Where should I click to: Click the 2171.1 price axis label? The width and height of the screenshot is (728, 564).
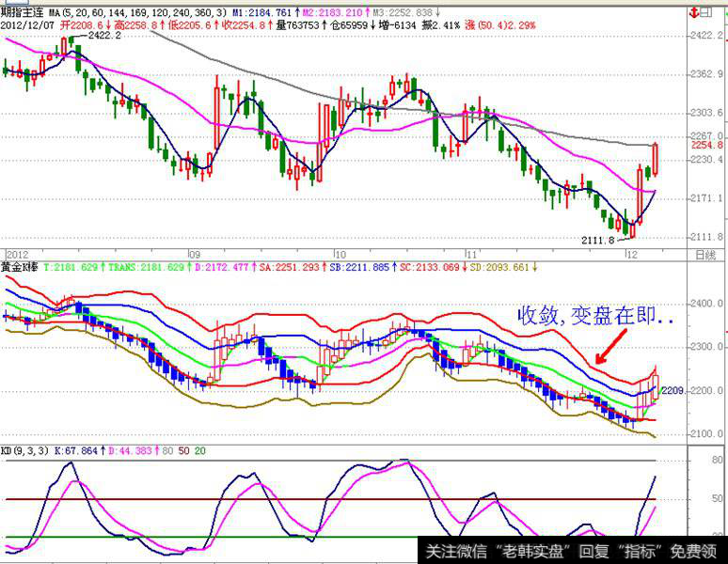coord(706,198)
